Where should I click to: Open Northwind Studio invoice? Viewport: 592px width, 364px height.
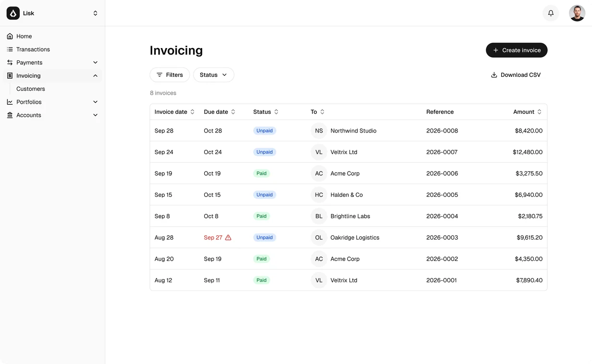[348, 131]
